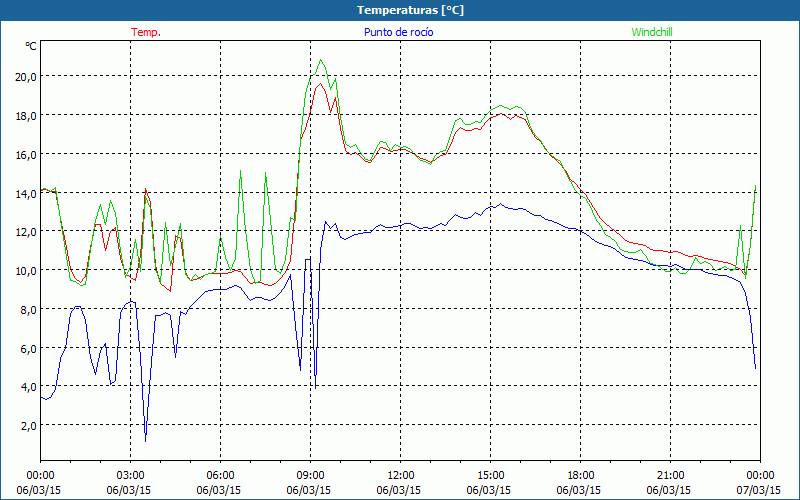Click the '4,0' y-axis value

click(28, 387)
